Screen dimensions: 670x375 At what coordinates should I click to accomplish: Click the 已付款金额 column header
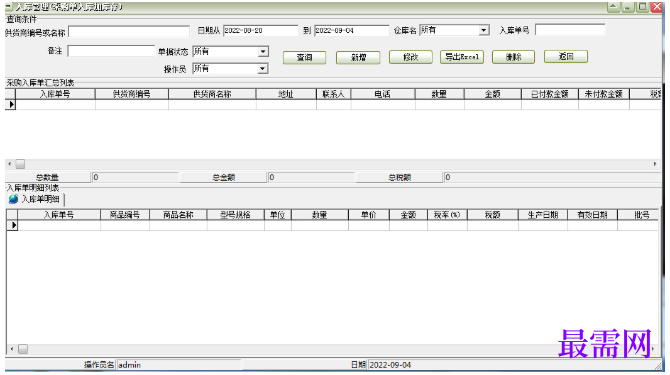550,94
